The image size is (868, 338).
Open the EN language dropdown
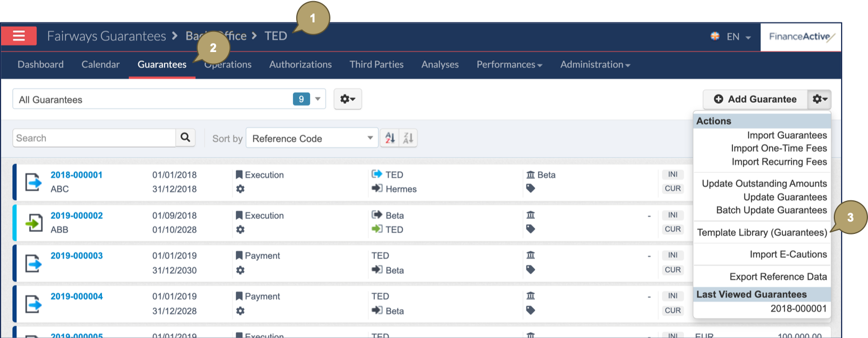coord(731,37)
